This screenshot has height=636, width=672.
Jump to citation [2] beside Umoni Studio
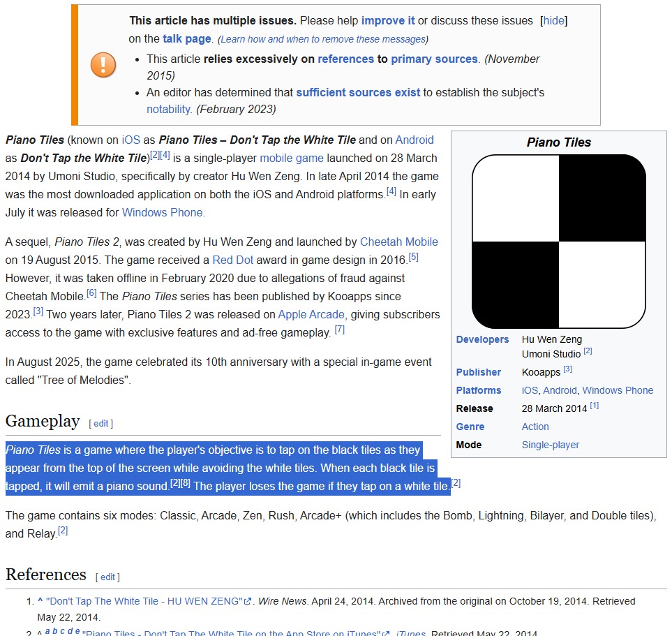[588, 350]
